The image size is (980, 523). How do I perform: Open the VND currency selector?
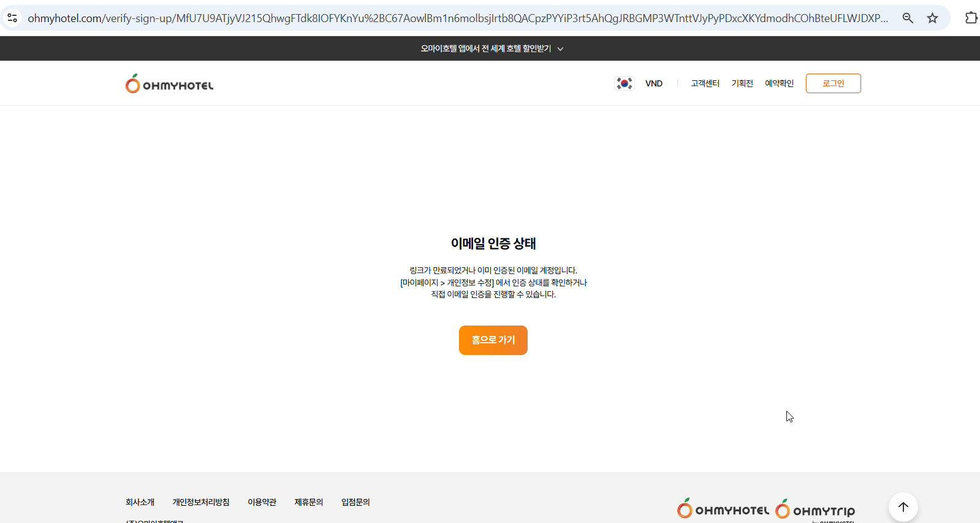pos(654,83)
